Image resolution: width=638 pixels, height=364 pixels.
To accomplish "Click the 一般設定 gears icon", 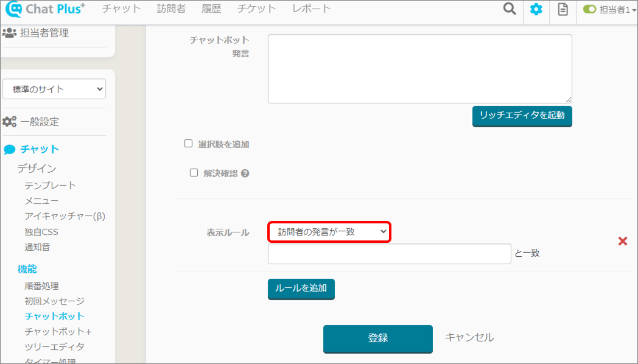I will (9, 122).
